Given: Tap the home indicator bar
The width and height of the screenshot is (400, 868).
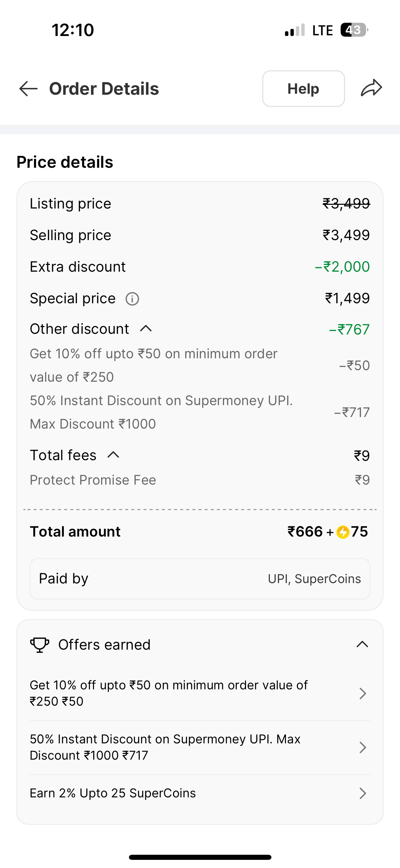Looking at the screenshot, I should tap(200, 857).
